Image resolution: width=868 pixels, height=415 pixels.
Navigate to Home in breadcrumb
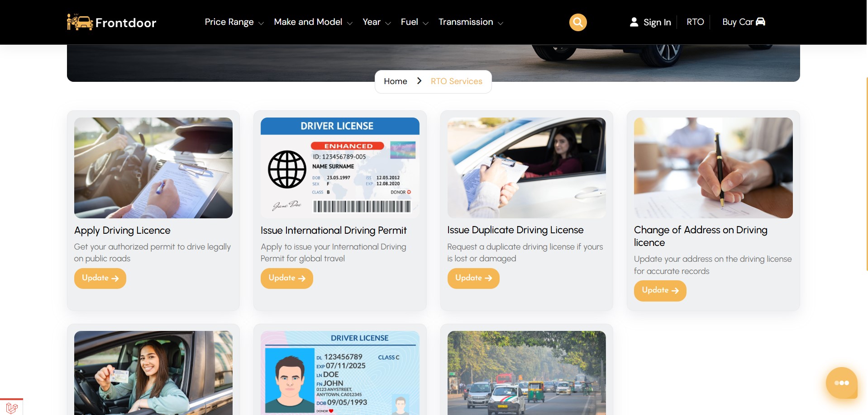pos(395,81)
